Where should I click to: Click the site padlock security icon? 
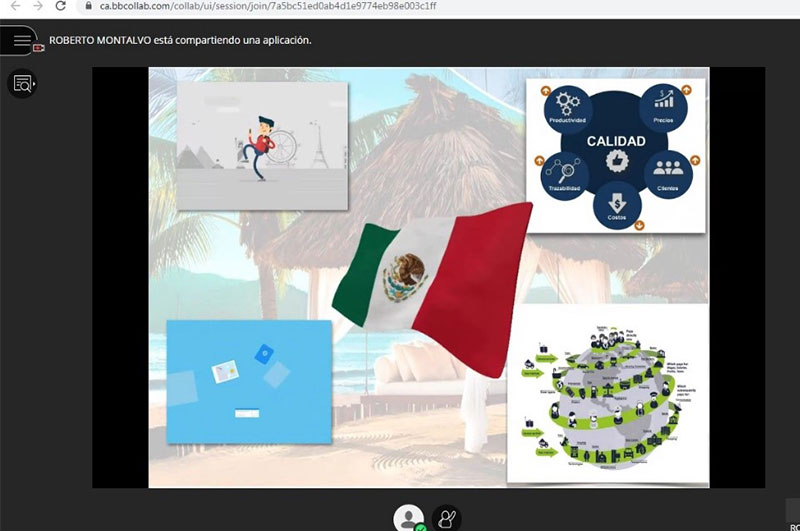coord(88,6)
